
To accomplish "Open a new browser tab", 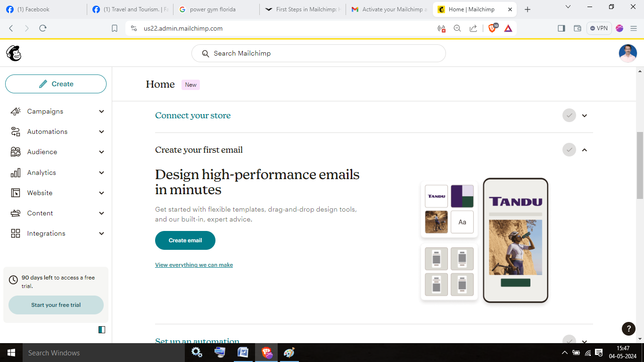I will point(528,9).
